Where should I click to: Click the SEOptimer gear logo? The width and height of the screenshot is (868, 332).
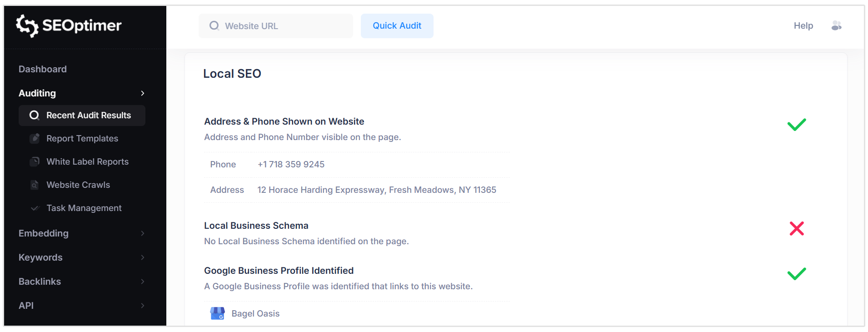click(x=27, y=25)
